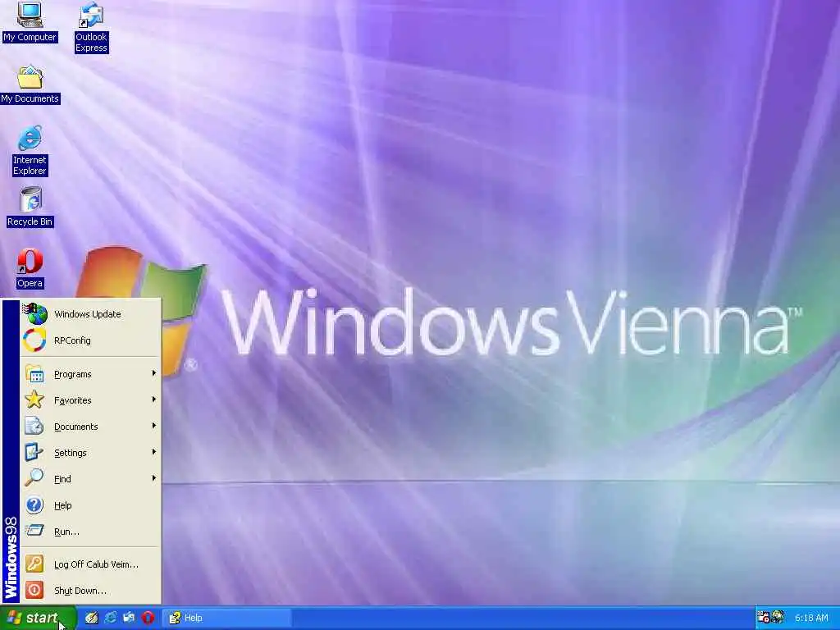Click the Find magnifying glass icon
This screenshot has width=840, height=630.
coord(34,478)
